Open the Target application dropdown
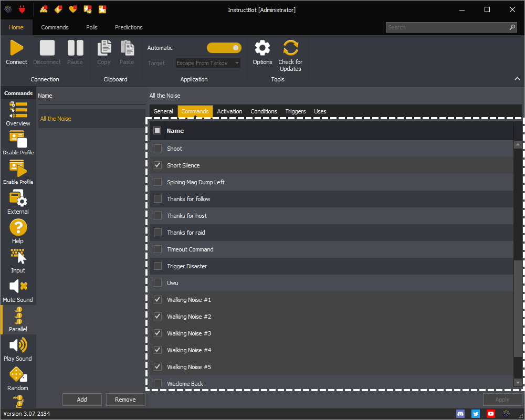525x420 pixels. click(208, 63)
